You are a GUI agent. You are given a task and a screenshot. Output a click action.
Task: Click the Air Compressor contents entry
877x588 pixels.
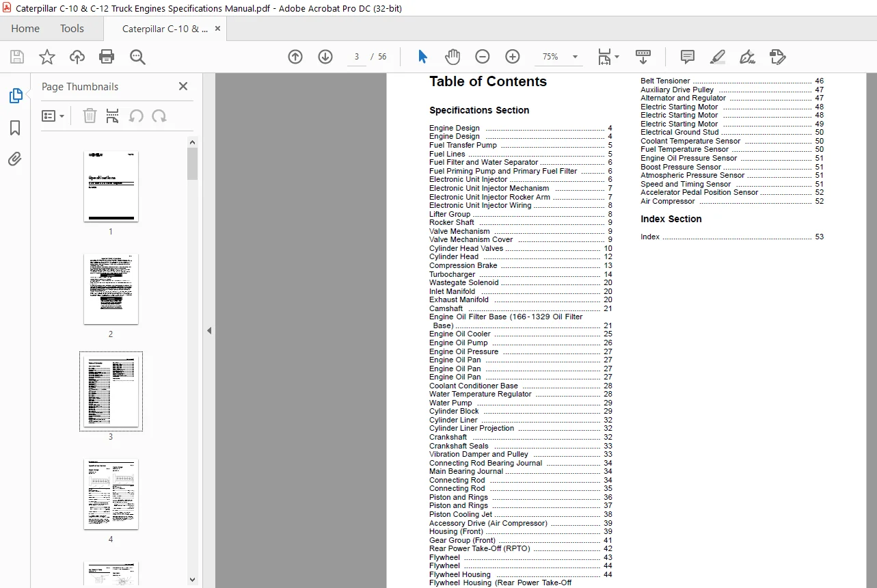point(732,202)
